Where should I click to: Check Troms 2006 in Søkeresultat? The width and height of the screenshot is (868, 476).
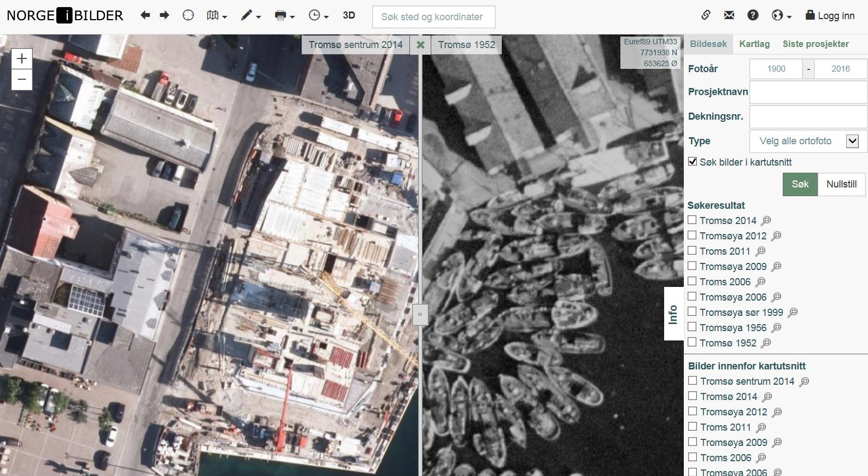(x=692, y=281)
